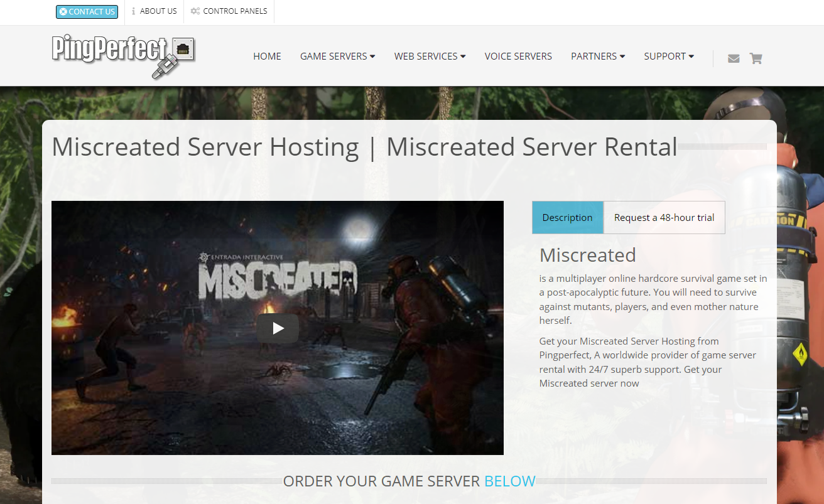
Task: Expand the Game Servers dropdown
Action: point(337,56)
